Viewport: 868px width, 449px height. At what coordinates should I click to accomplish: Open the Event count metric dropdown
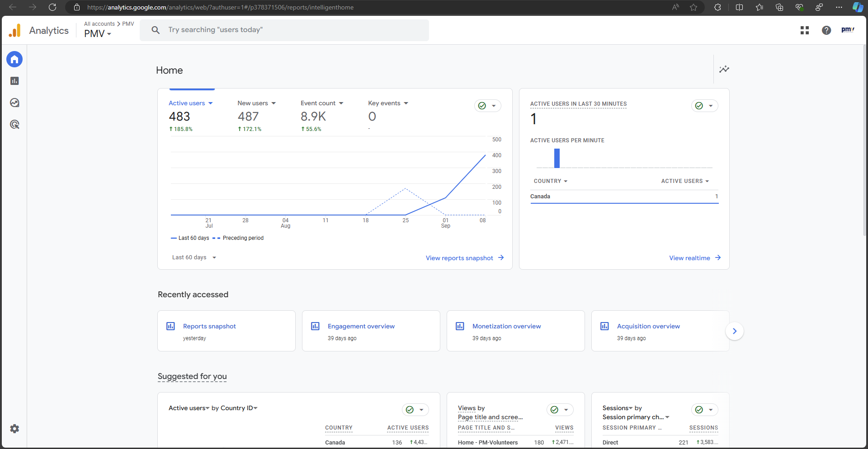pos(322,103)
